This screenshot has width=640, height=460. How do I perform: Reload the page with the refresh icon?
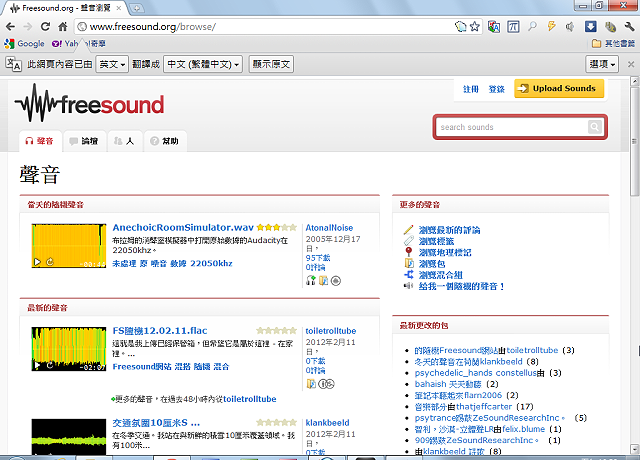(45, 27)
